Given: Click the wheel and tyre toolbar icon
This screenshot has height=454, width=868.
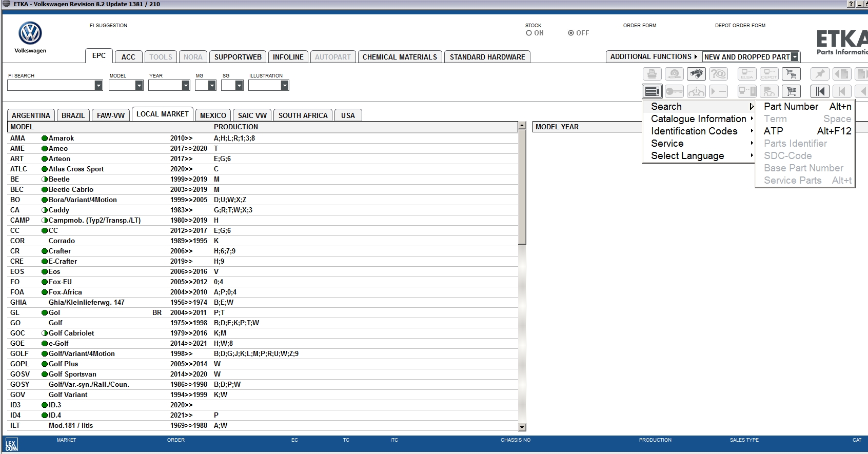Looking at the screenshot, I should coord(674,74).
